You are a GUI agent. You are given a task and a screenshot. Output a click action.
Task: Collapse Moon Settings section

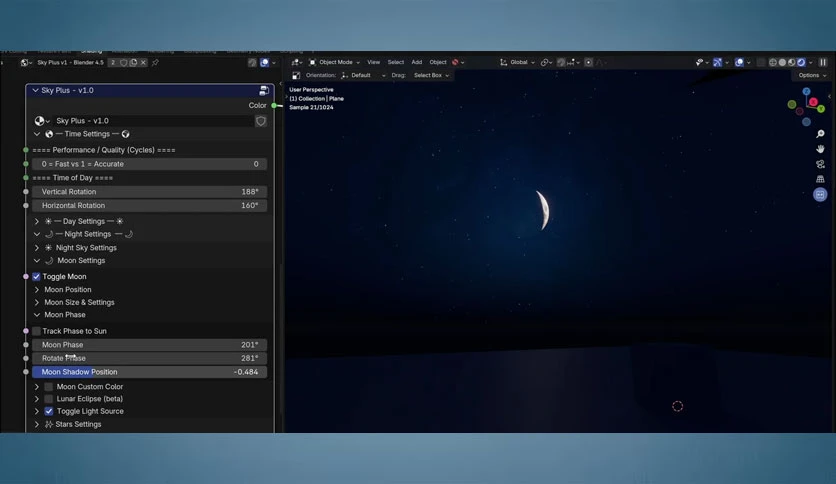(x=37, y=261)
